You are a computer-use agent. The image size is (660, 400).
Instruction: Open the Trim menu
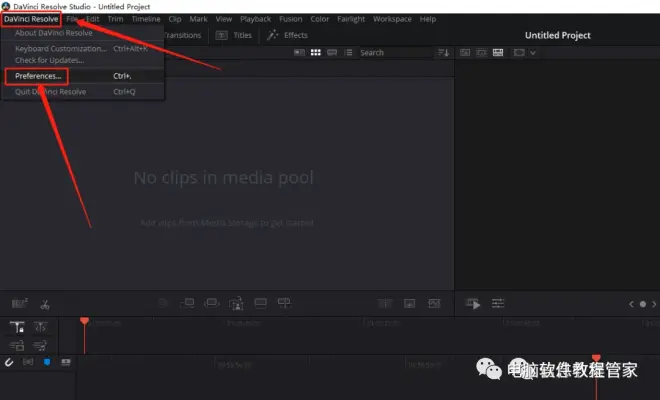click(x=115, y=19)
